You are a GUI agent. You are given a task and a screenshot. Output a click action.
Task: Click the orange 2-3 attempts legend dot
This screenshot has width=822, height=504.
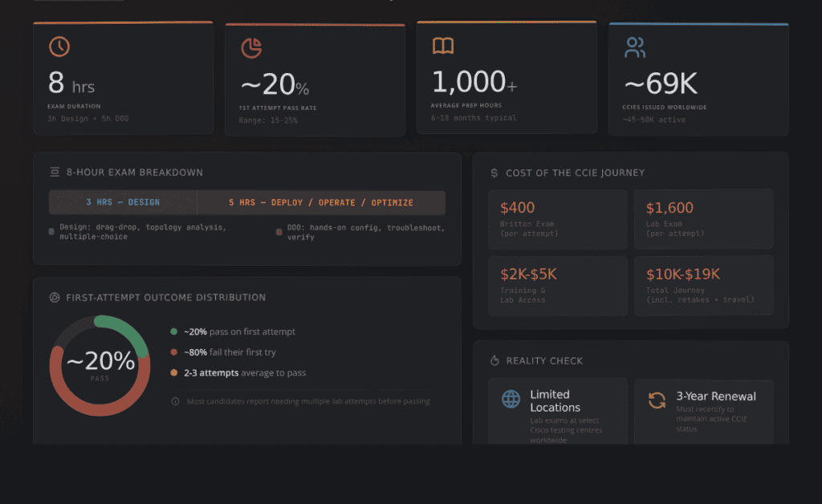174,372
